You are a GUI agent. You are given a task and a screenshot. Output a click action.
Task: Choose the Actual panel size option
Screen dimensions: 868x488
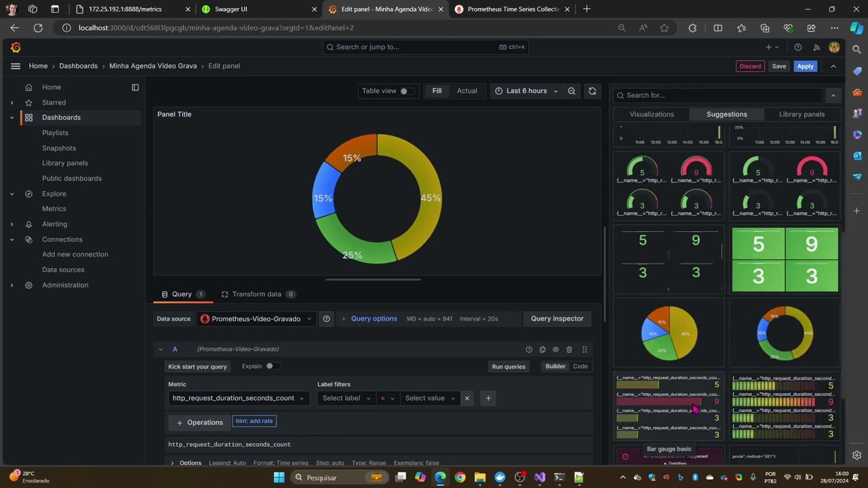point(467,91)
